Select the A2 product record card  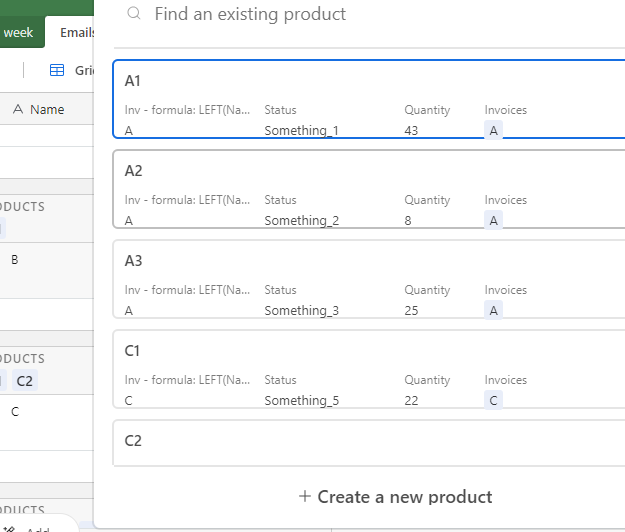pyautogui.click(x=369, y=189)
